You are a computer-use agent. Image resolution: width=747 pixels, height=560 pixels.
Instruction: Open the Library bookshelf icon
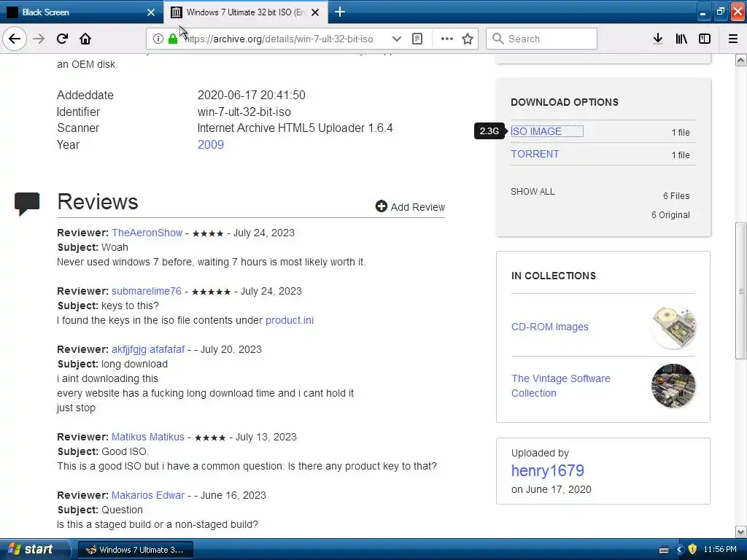tap(681, 39)
